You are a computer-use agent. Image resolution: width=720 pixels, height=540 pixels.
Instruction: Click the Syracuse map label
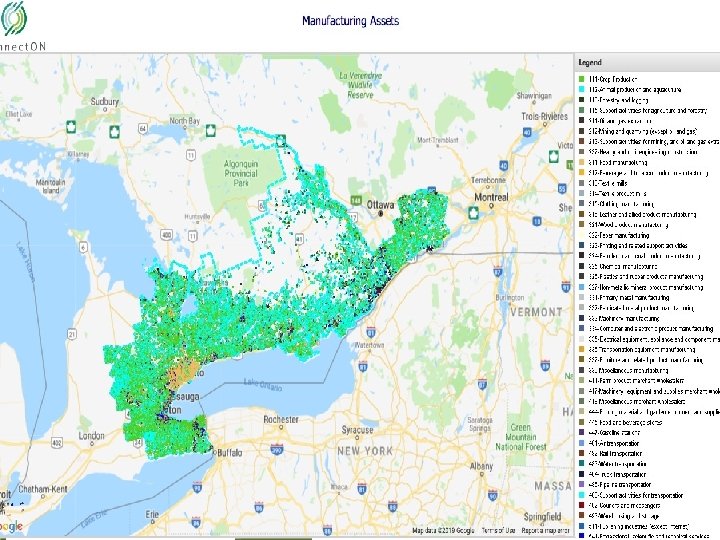click(357, 430)
